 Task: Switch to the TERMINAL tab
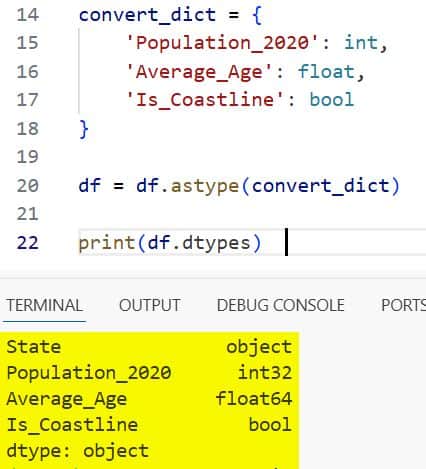45,305
